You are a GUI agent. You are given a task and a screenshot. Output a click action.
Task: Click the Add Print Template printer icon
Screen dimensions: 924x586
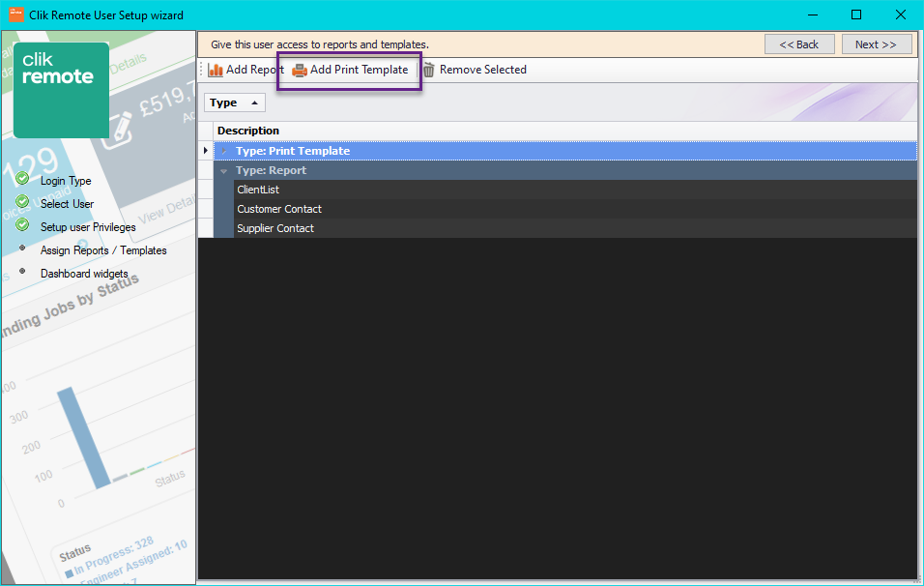(x=300, y=71)
